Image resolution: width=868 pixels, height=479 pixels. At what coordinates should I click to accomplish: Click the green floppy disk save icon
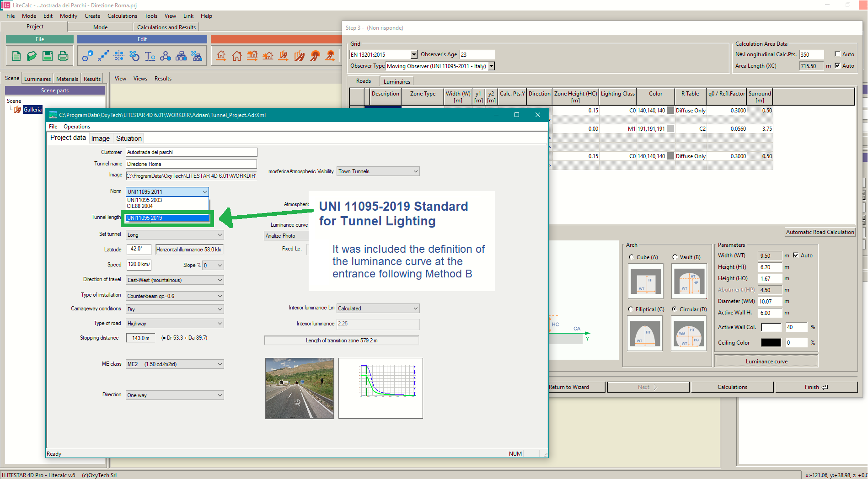pos(48,56)
